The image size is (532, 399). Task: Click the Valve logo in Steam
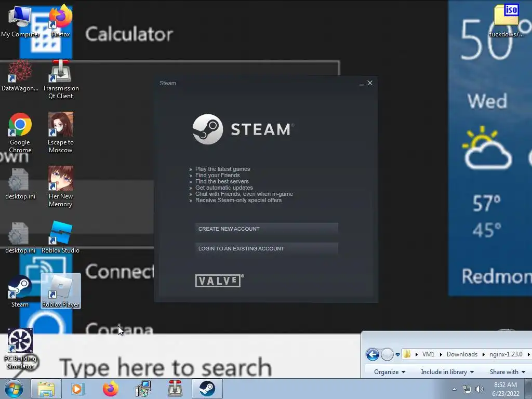click(x=220, y=281)
